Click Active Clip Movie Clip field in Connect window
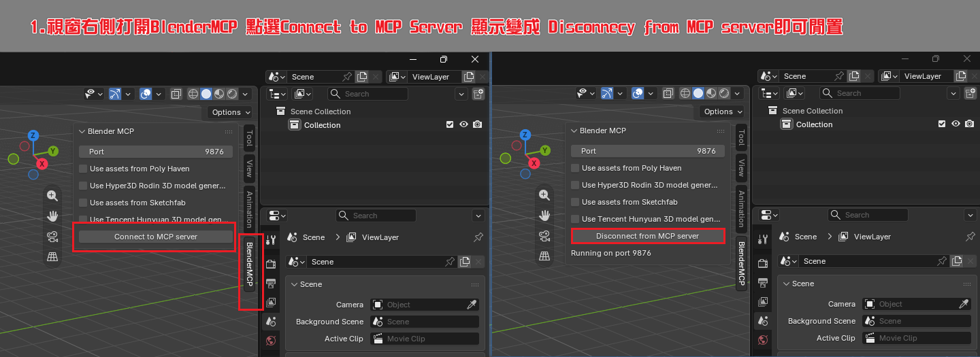Screen dimensions: 980x357 (x=425, y=339)
